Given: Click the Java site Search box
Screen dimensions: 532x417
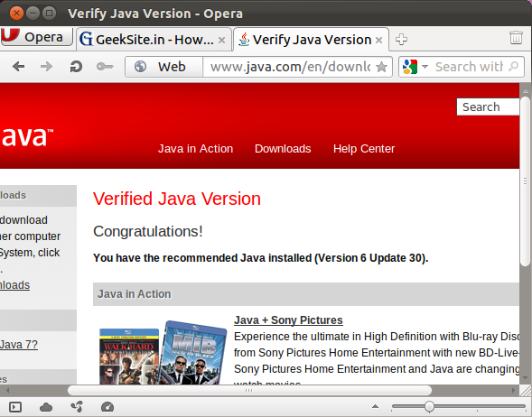Looking at the screenshot, I should (488, 107).
